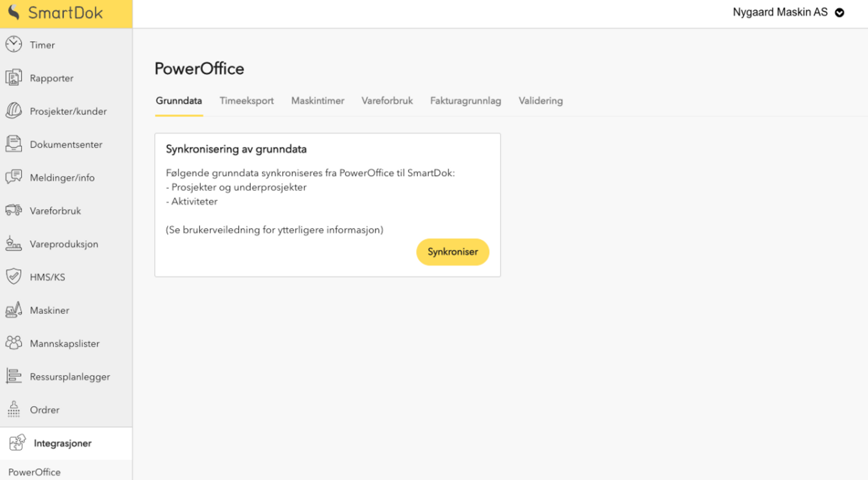Click the Dokumentsenter inbox icon
This screenshot has width=868, height=480.
point(14,144)
